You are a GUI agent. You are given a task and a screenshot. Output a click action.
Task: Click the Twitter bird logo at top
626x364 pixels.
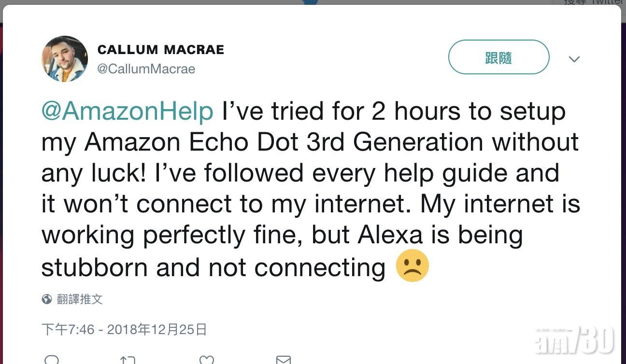311,2
